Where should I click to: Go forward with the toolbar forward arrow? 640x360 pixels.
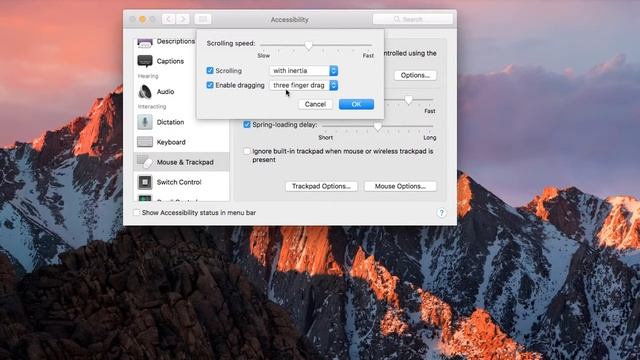coord(183,19)
